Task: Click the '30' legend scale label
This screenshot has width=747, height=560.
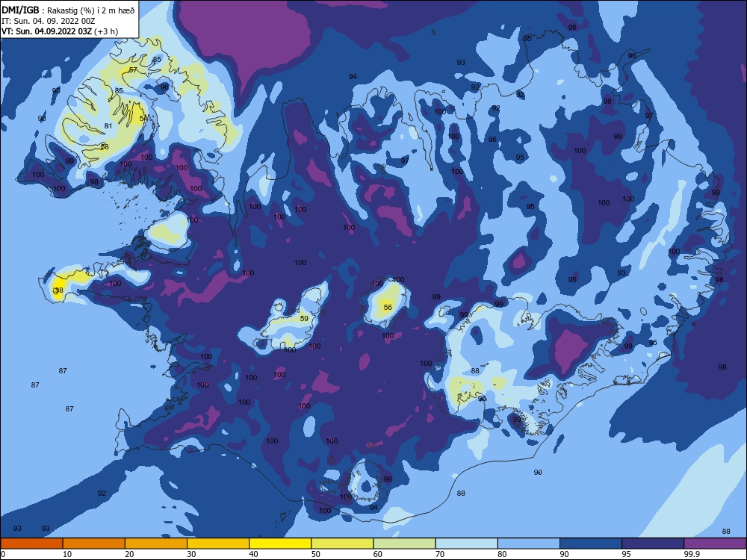Action: click(x=191, y=554)
